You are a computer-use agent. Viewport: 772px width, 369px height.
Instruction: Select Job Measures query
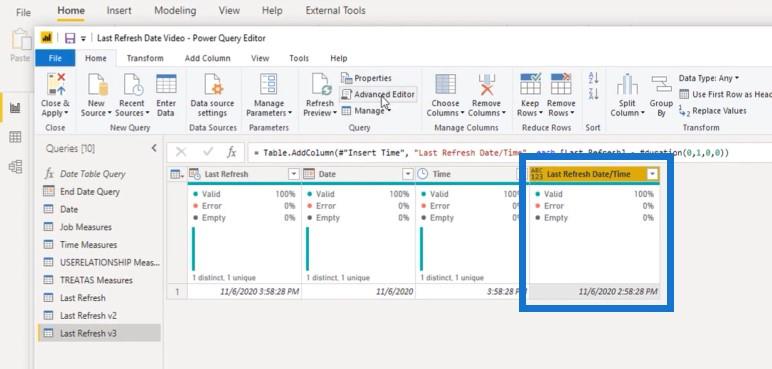pyautogui.click(x=99, y=227)
